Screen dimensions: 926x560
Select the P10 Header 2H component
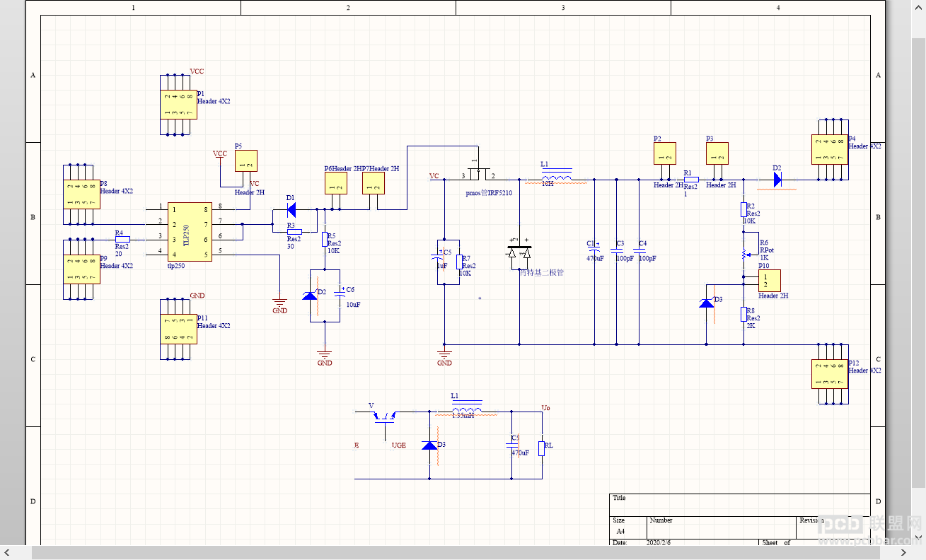[x=768, y=281]
